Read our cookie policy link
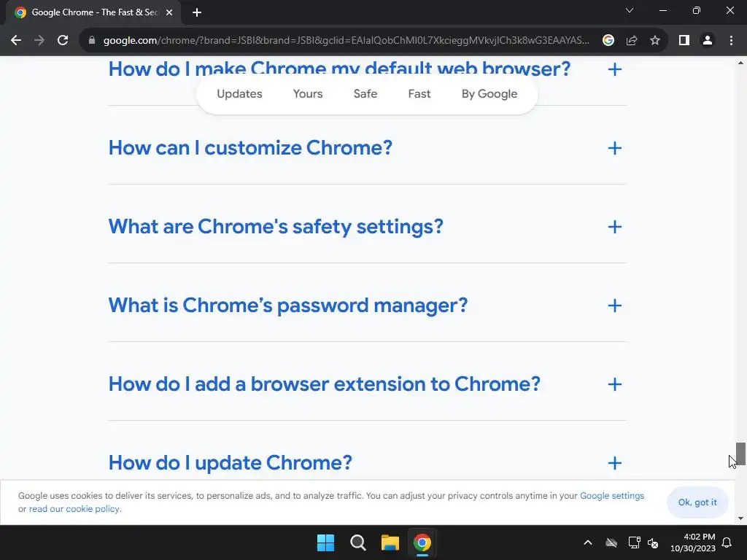Viewport: 747px width, 560px height. [x=74, y=509]
